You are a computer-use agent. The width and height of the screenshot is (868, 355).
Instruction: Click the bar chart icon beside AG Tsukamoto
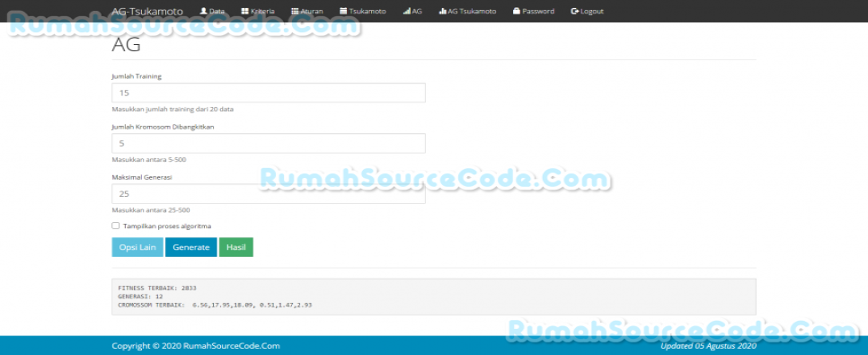442,11
